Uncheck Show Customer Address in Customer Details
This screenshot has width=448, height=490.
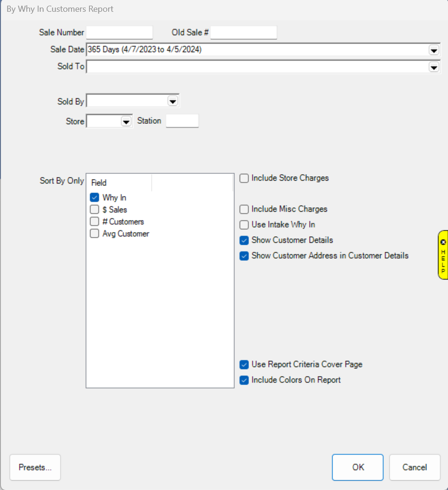pos(244,256)
